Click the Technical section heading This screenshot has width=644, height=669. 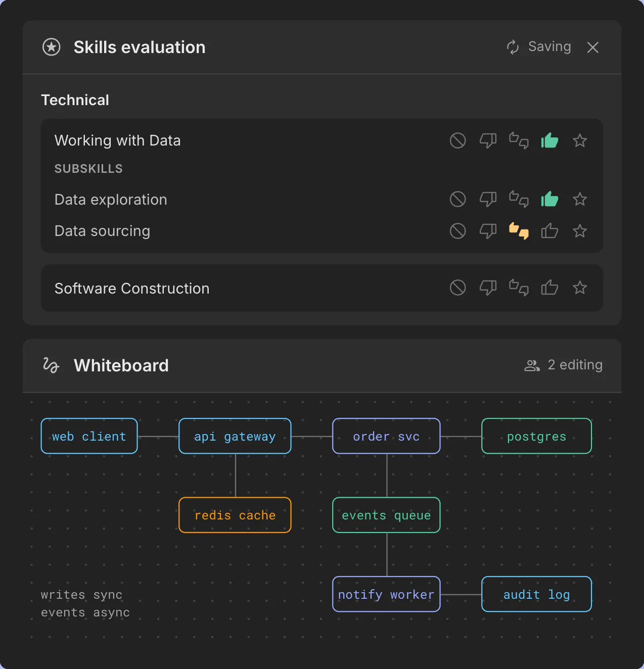[x=75, y=100]
